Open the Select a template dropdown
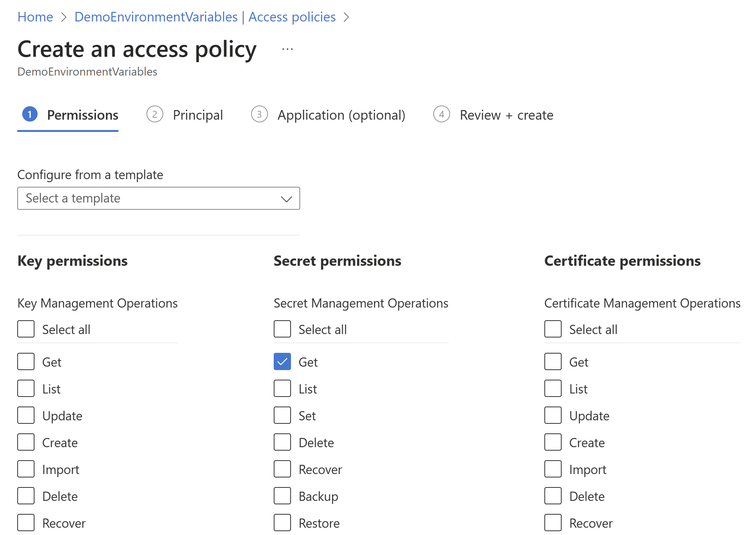Image resolution: width=756 pixels, height=535 pixels. [158, 198]
